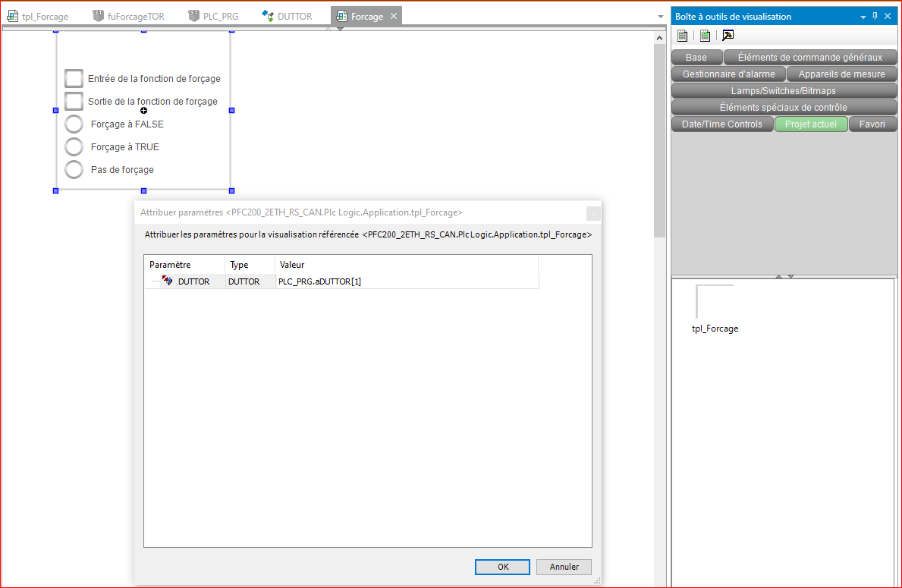Open the editor tab list dropdown arrow
Image resolution: width=902 pixels, height=588 pixels.
point(660,17)
